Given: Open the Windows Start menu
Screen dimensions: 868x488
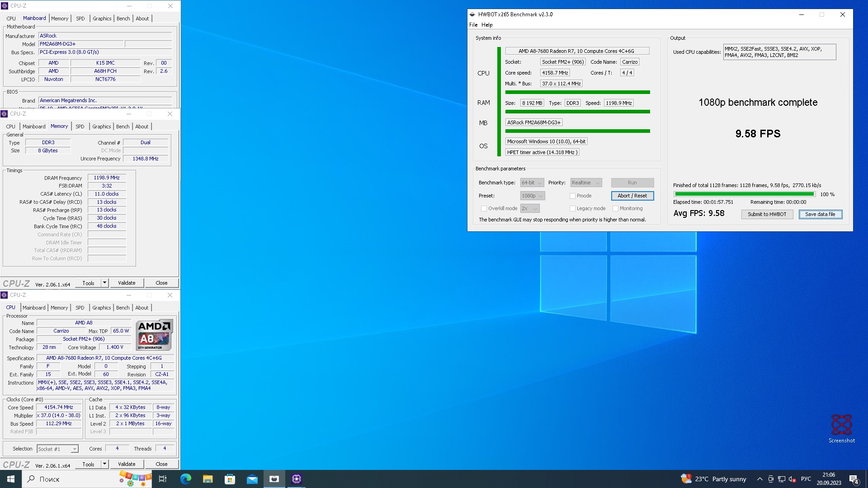Looking at the screenshot, I should 11,479.
